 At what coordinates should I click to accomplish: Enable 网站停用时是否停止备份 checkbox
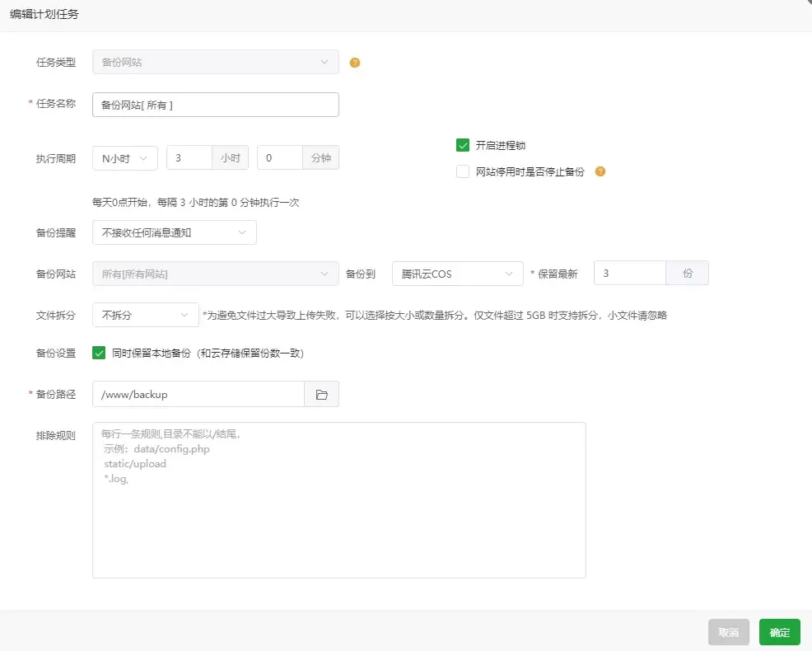463,171
